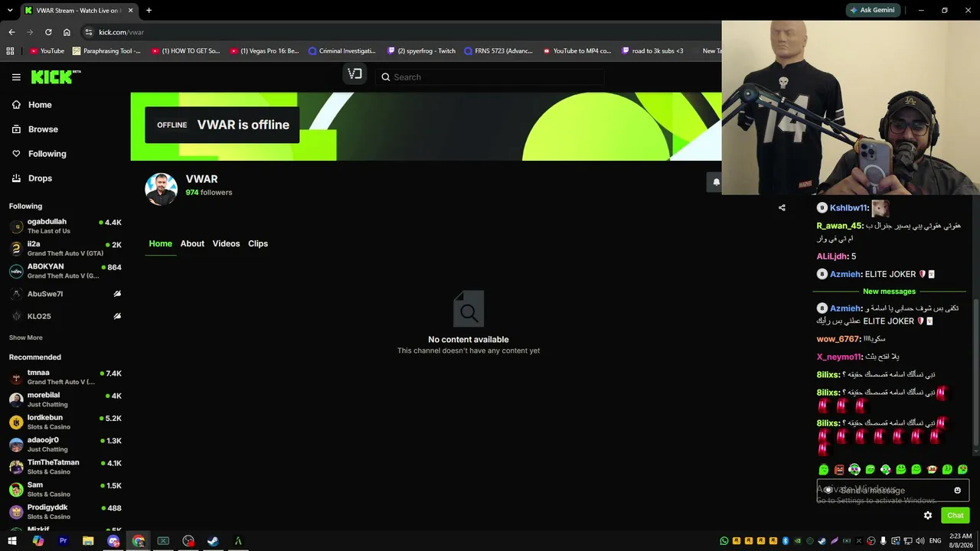Click username R_awan_45 in chat

(839, 226)
